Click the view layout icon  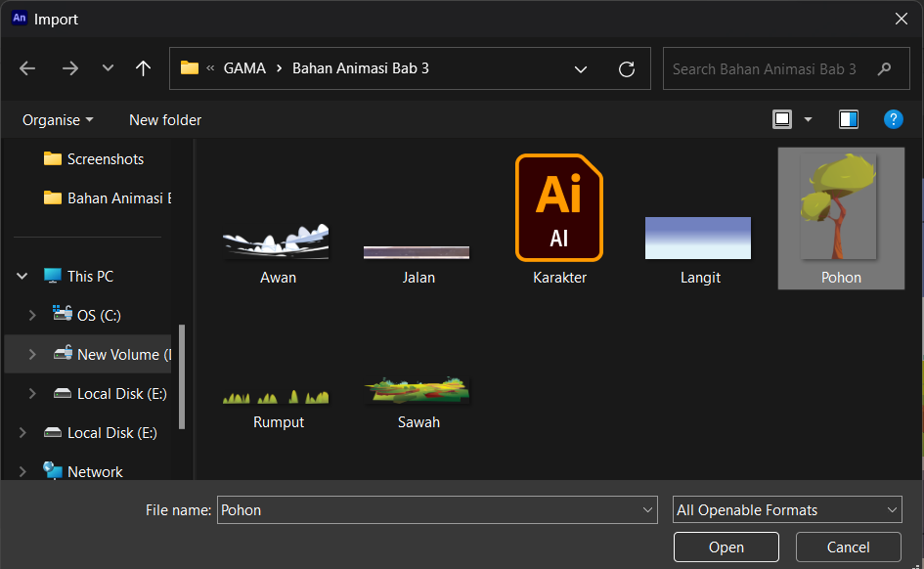click(x=782, y=119)
